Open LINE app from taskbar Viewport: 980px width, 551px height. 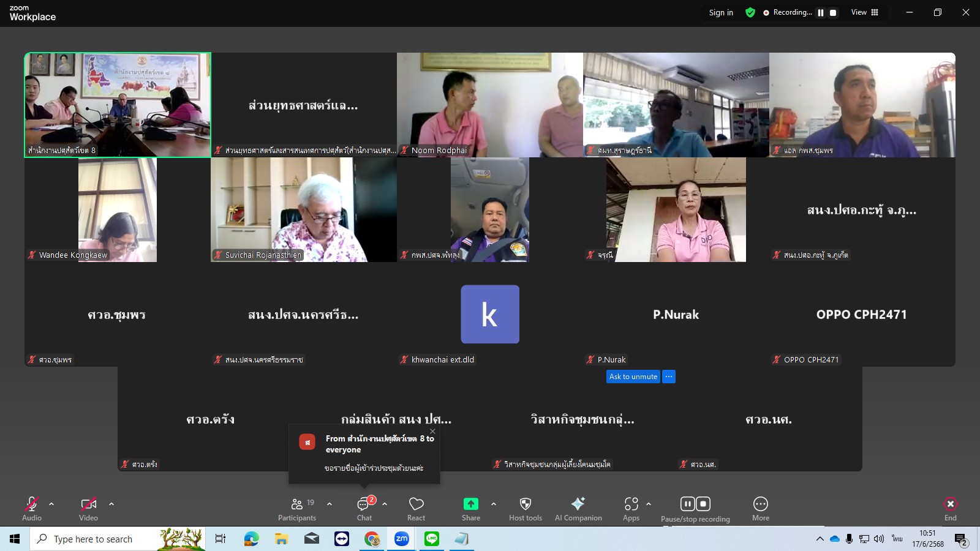point(432,539)
